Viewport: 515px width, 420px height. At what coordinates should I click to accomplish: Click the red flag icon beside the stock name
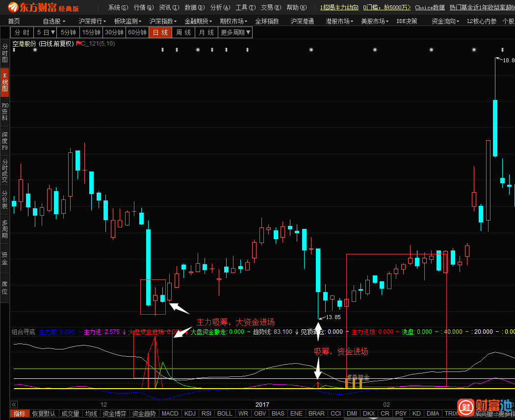coord(78,44)
